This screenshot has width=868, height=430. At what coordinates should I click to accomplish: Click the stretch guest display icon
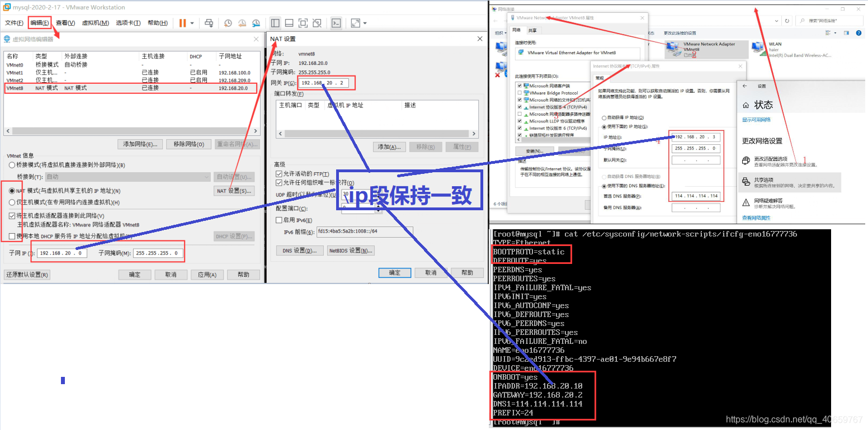(x=355, y=23)
